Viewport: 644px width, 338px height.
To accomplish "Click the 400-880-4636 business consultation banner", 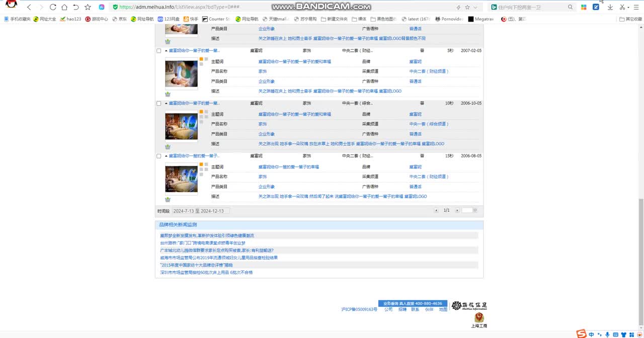I will point(413,303).
